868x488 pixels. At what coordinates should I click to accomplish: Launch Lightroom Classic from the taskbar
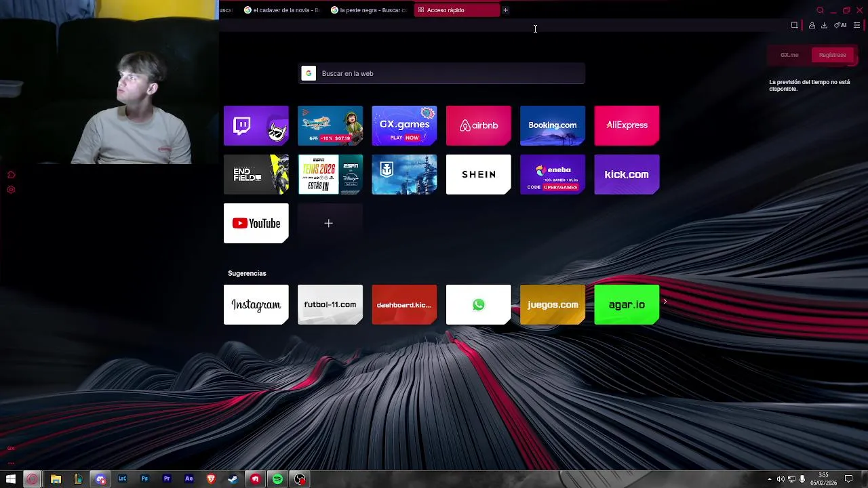tap(122, 479)
